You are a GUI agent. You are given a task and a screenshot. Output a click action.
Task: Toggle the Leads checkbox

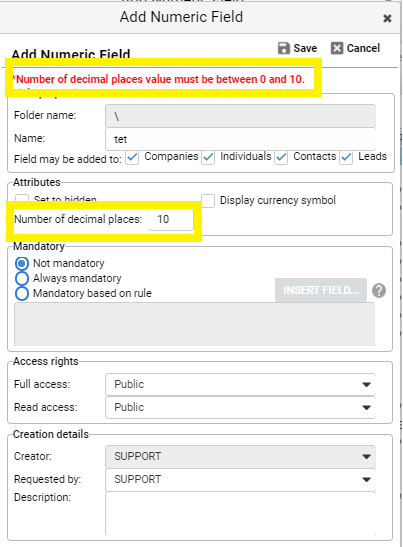click(346, 158)
